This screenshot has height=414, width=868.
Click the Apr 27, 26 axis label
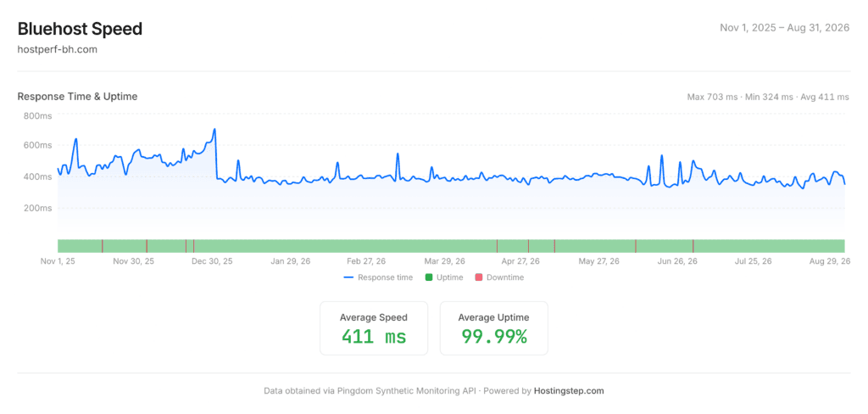pyautogui.click(x=520, y=261)
